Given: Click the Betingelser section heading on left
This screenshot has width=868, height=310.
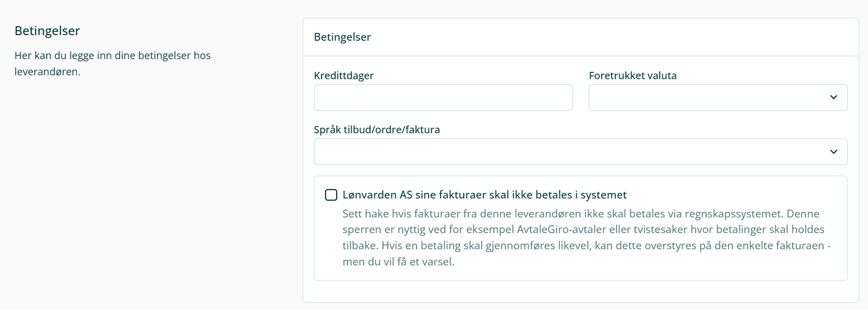Looking at the screenshot, I should click(x=47, y=31).
